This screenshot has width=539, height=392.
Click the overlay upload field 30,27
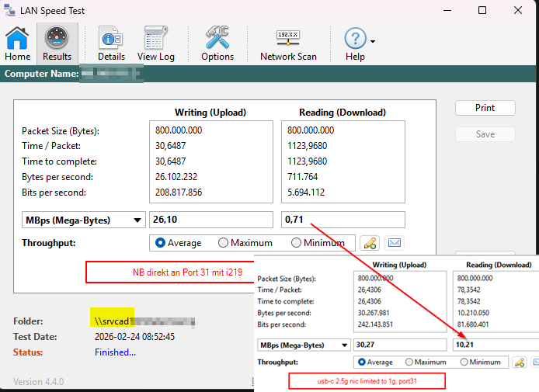click(x=400, y=345)
